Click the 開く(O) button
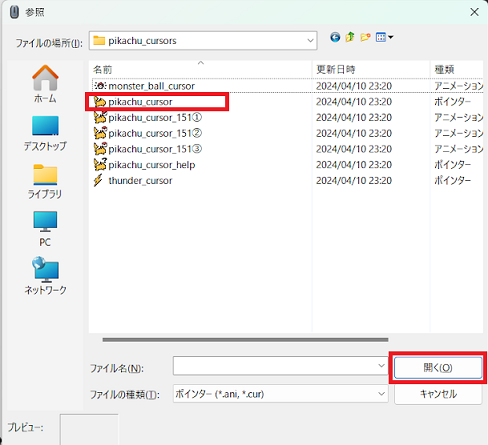 click(438, 368)
